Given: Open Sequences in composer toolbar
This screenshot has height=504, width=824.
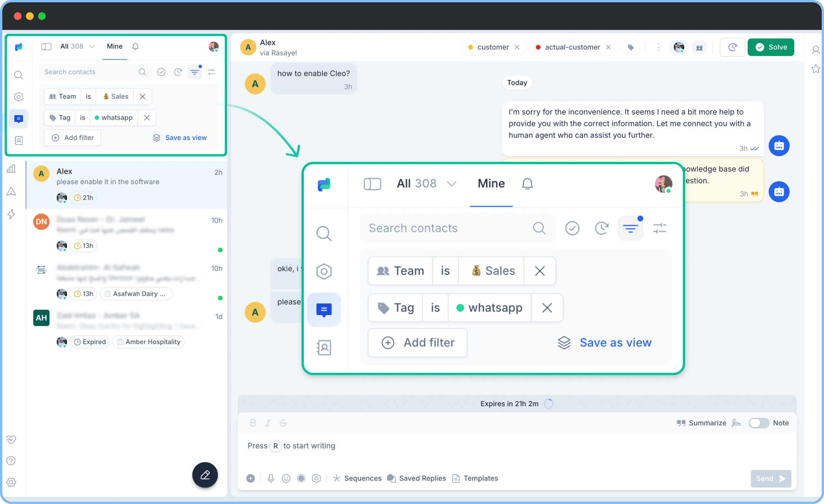Looking at the screenshot, I should [x=357, y=478].
